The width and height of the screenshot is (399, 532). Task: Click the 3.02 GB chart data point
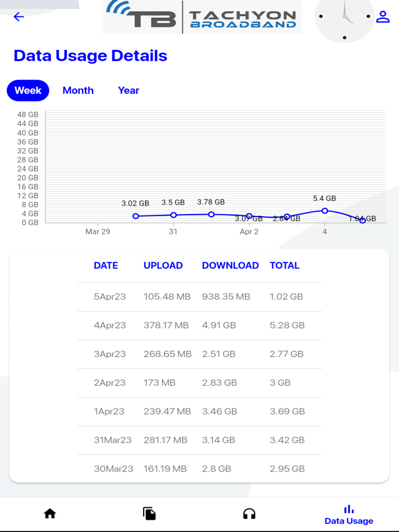click(x=136, y=216)
